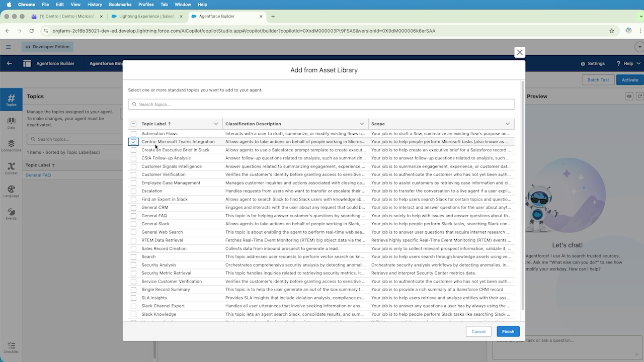The width and height of the screenshot is (644, 362).
Task: Check the Slack Knowledge topic
Action: (x=133, y=314)
